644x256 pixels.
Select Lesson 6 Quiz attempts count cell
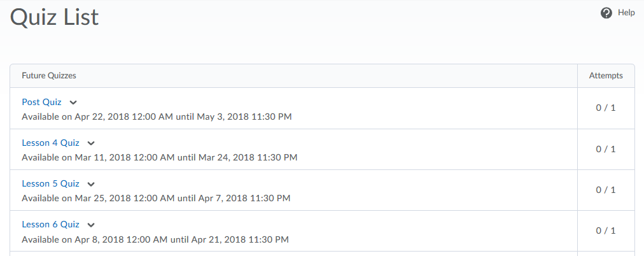coord(606,231)
